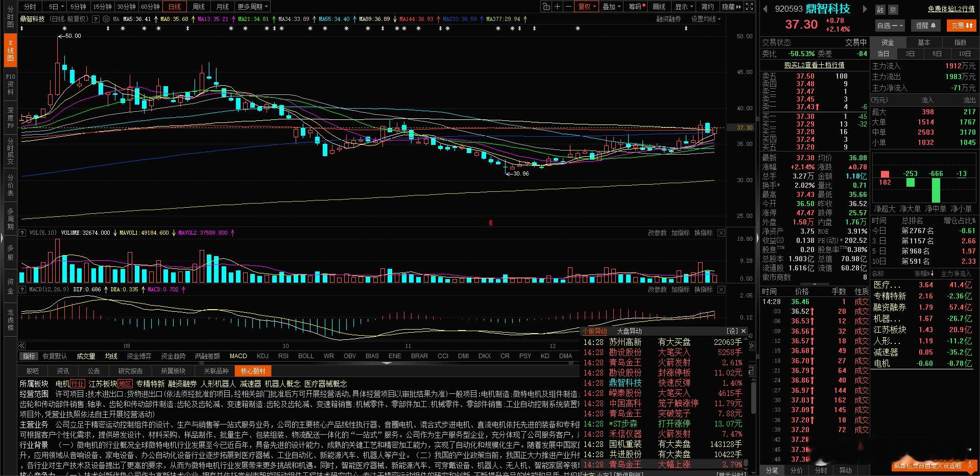Click 购买L2查看十档行情 link
This screenshot has width=980, height=476.
click(x=815, y=65)
